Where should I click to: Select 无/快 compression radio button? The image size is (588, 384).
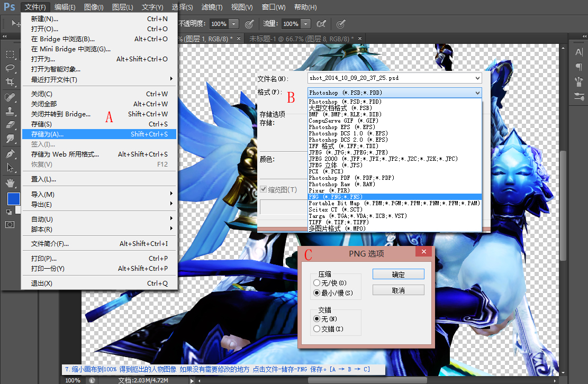(x=317, y=283)
